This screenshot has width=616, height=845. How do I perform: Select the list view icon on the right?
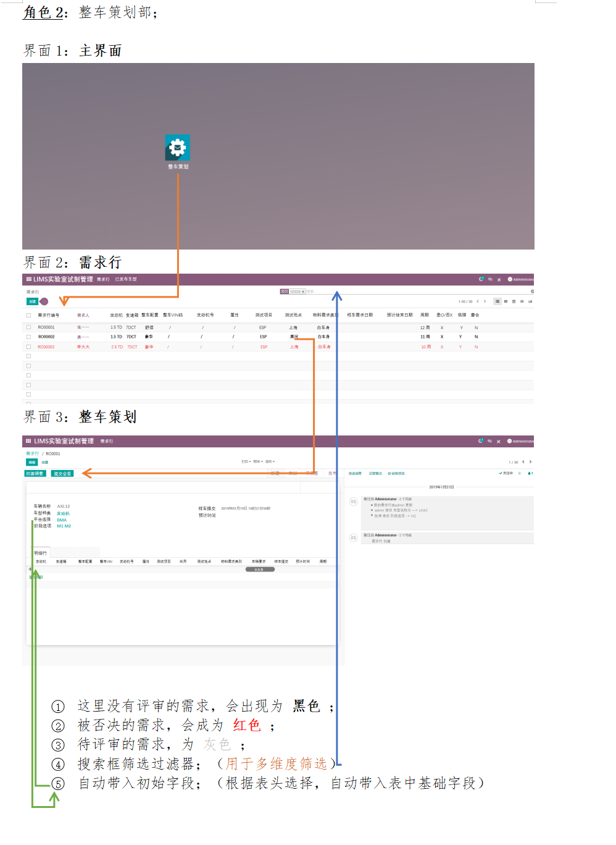pyautogui.click(x=497, y=301)
